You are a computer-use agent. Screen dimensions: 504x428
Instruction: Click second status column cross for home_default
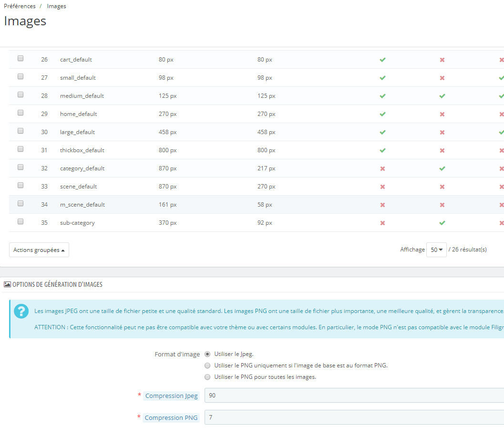click(442, 114)
